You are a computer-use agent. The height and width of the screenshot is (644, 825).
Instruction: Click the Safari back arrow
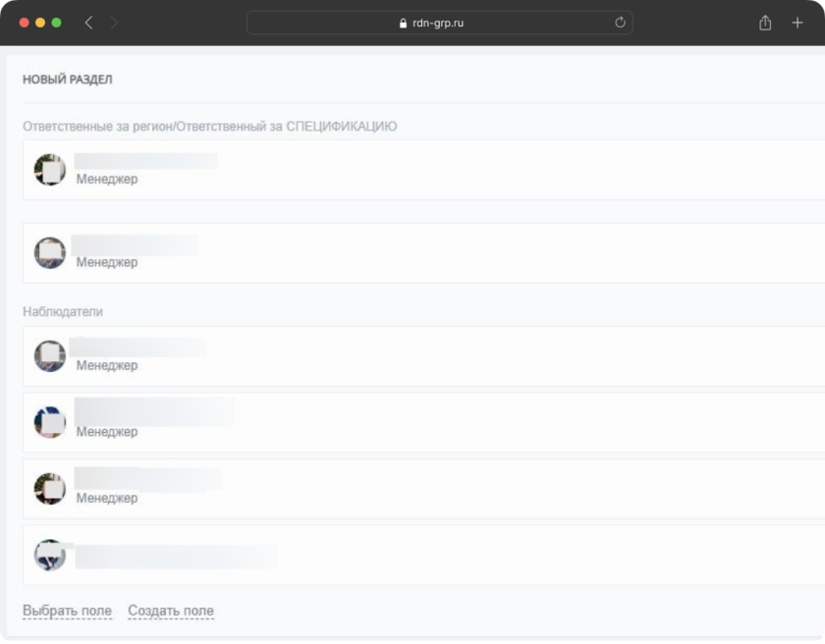(x=88, y=23)
